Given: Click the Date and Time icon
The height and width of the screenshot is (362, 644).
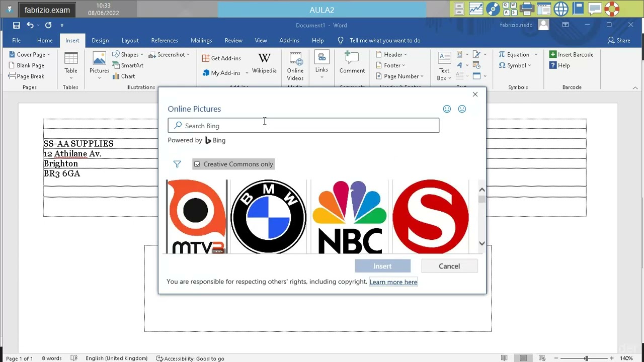Looking at the screenshot, I should [477, 65].
